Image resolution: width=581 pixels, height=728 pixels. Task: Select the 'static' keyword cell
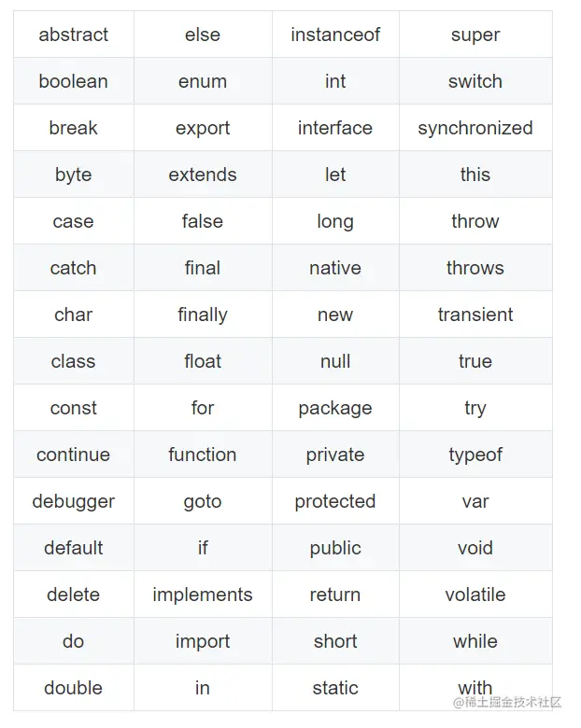335,688
